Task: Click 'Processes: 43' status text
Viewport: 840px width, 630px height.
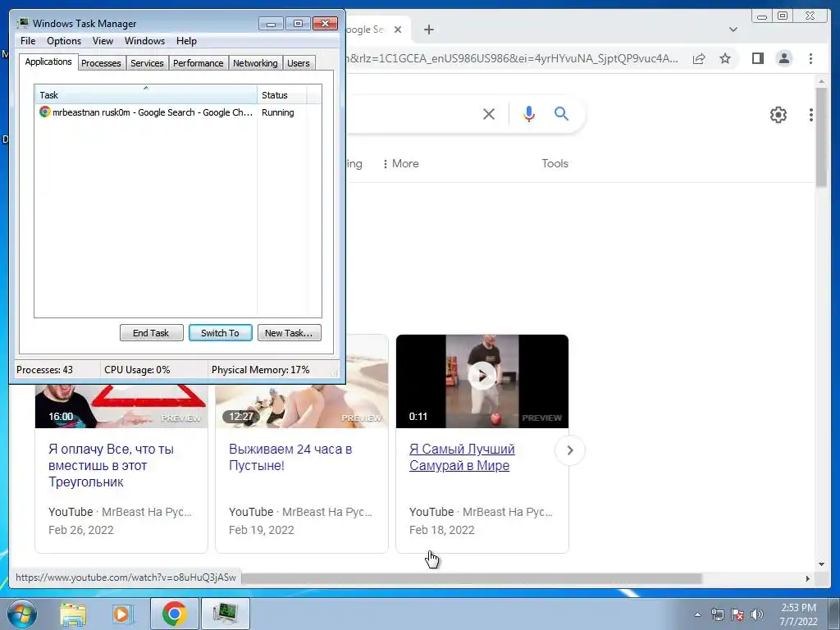Action: pyautogui.click(x=44, y=370)
